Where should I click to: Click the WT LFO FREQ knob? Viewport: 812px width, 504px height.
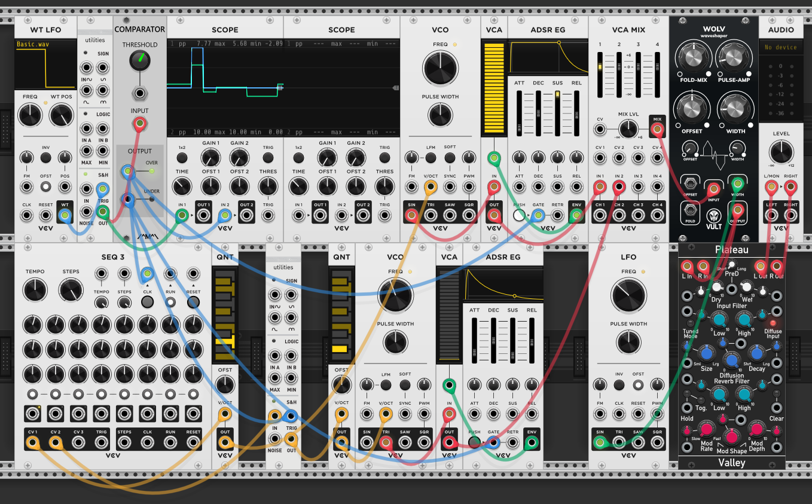click(x=29, y=115)
